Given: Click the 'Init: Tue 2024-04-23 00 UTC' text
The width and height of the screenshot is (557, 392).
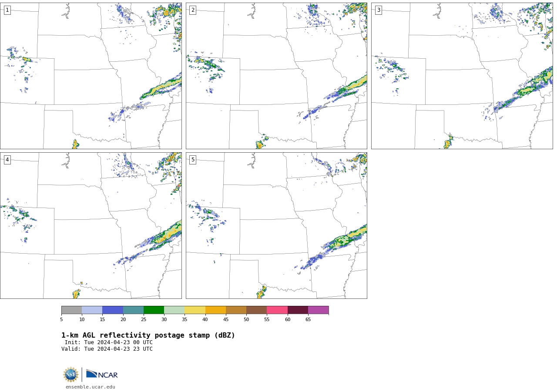Looking at the screenshot, I should pyautogui.click(x=109, y=342).
